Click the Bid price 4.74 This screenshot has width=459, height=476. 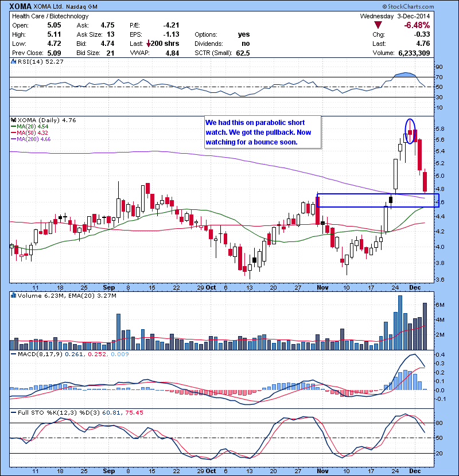pyautogui.click(x=107, y=44)
